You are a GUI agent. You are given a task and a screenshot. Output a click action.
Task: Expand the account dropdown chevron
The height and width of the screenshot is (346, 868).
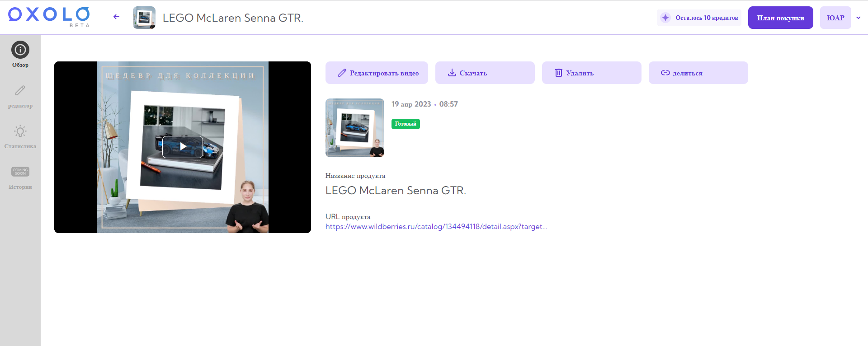click(x=859, y=18)
